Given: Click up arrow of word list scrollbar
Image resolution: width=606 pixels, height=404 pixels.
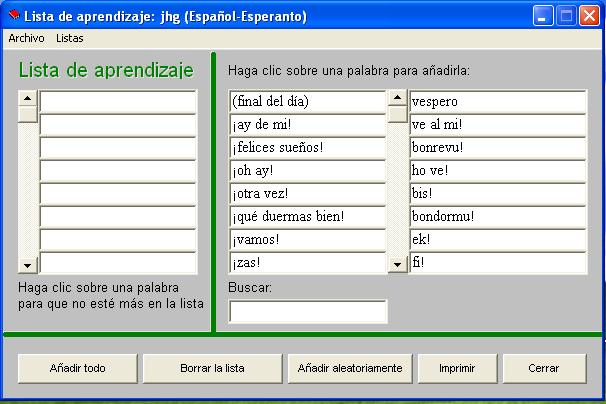Looking at the screenshot, I should [x=397, y=97].
